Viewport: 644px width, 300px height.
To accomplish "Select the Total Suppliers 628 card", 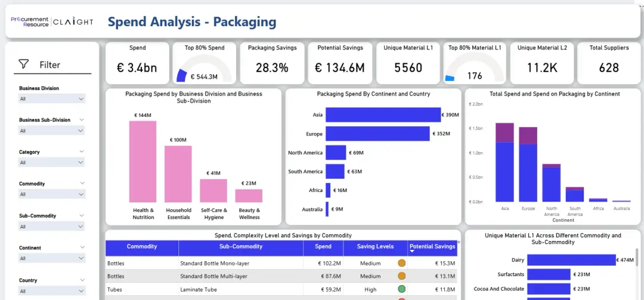I will point(609,63).
